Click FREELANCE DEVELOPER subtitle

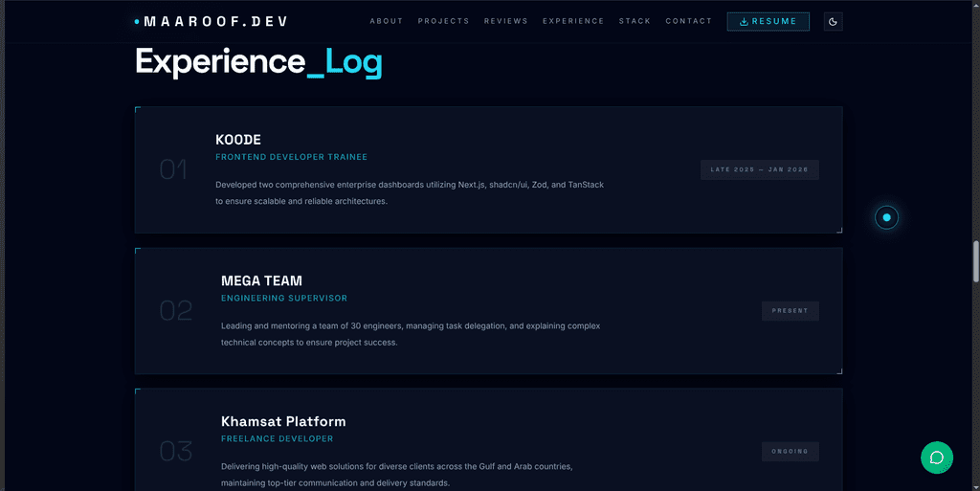click(x=277, y=438)
